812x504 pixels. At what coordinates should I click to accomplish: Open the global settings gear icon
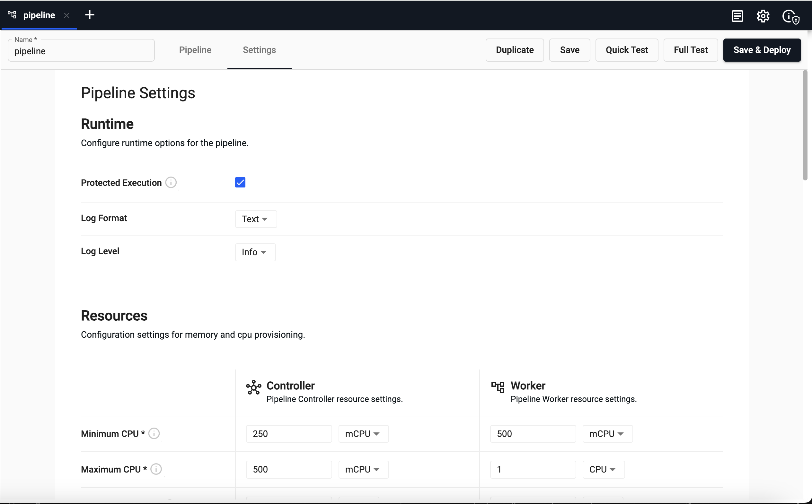click(x=763, y=16)
